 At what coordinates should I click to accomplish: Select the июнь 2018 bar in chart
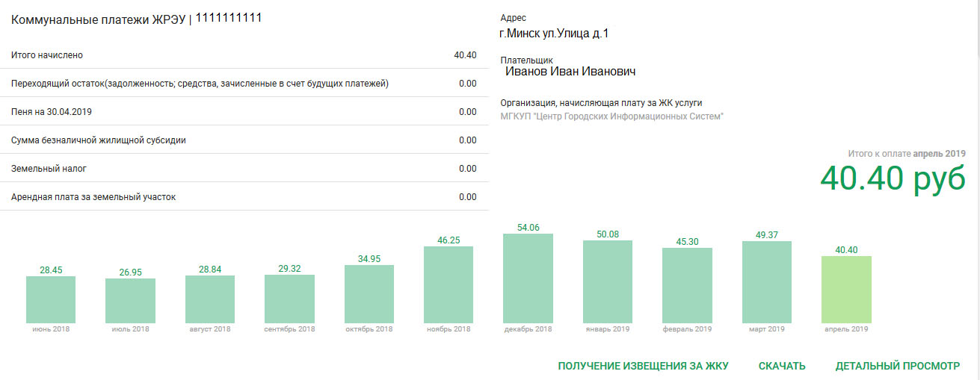tap(51, 299)
